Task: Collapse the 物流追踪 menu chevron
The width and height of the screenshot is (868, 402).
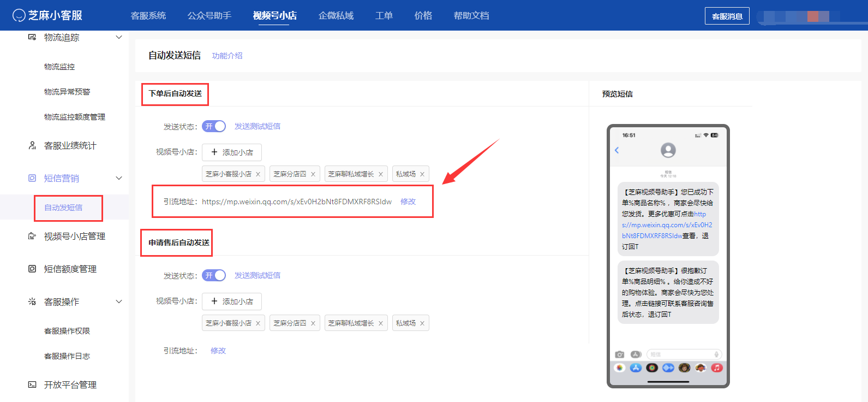Action: pyautogui.click(x=119, y=37)
